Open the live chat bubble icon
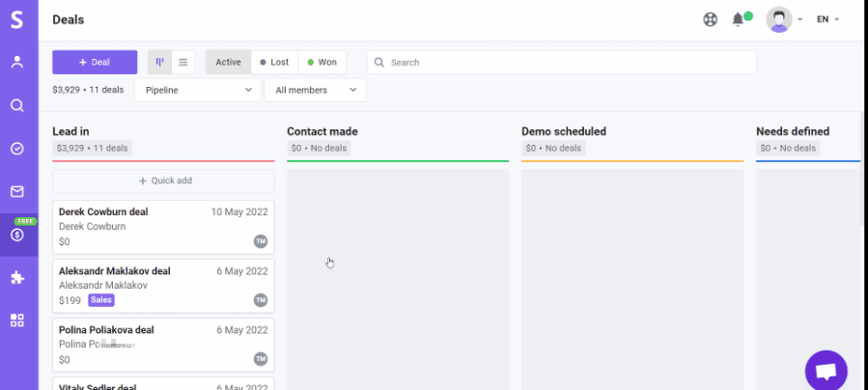 826,372
